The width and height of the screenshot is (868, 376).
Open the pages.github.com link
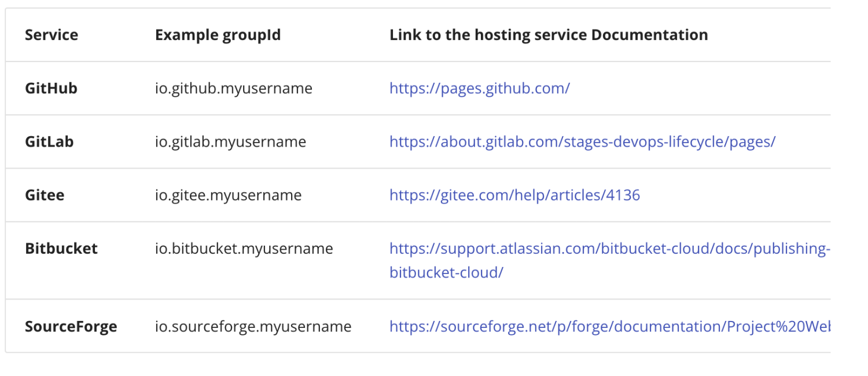pos(479,89)
